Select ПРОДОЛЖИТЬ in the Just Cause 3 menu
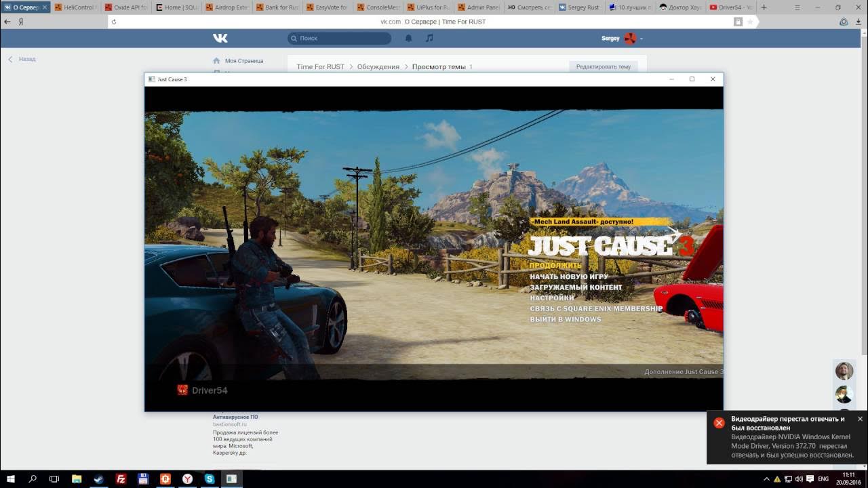The height and width of the screenshot is (488, 868). [555, 266]
